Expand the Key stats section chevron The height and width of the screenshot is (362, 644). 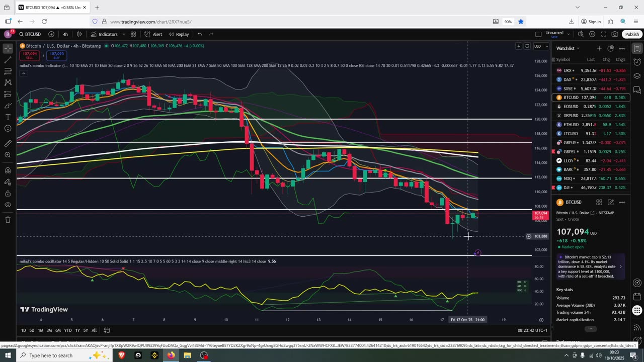pyautogui.click(x=591, y=329)
